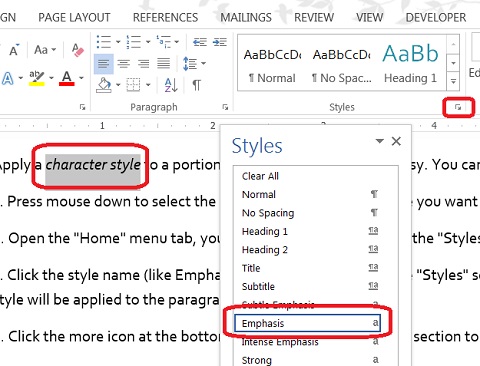Click the Clear All Formatting eraser icon
This screenshot has width=480, height=366.
click(x=78, y=50)
